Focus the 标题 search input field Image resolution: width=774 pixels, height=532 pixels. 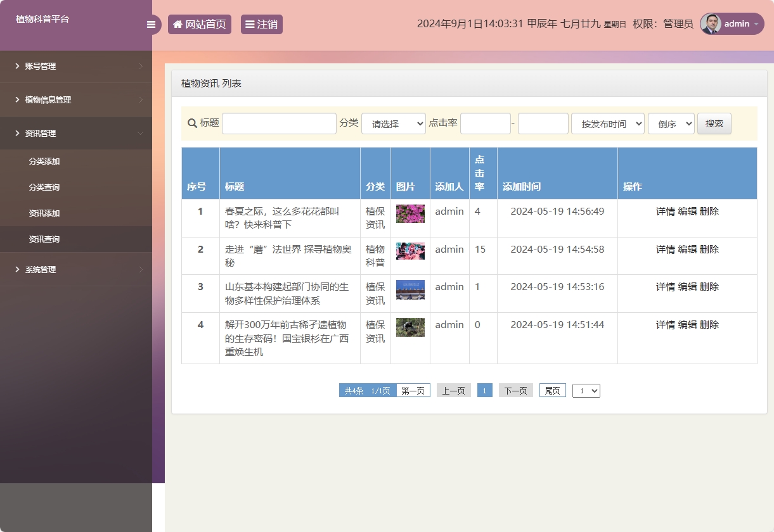click(279, 123)
